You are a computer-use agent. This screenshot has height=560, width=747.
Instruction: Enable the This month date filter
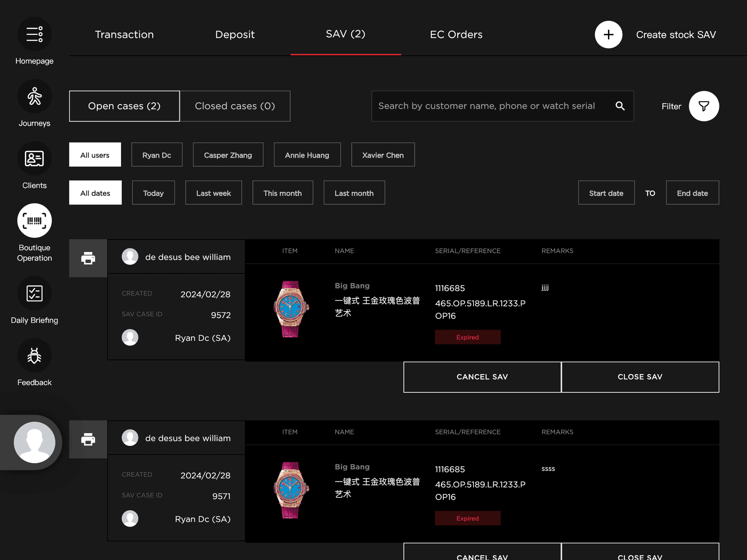tap(282, 193)
